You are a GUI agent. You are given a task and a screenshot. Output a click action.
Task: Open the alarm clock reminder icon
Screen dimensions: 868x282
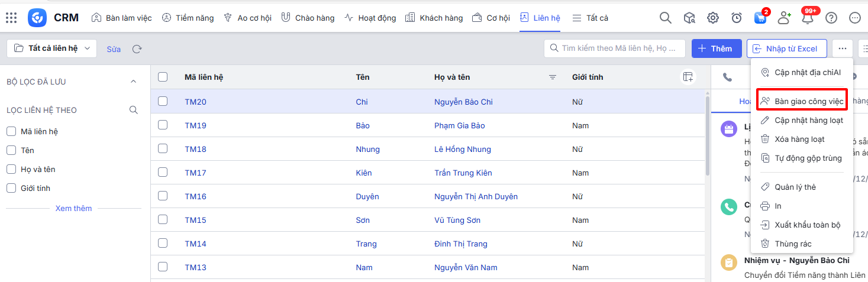click(x=737, y=18)
